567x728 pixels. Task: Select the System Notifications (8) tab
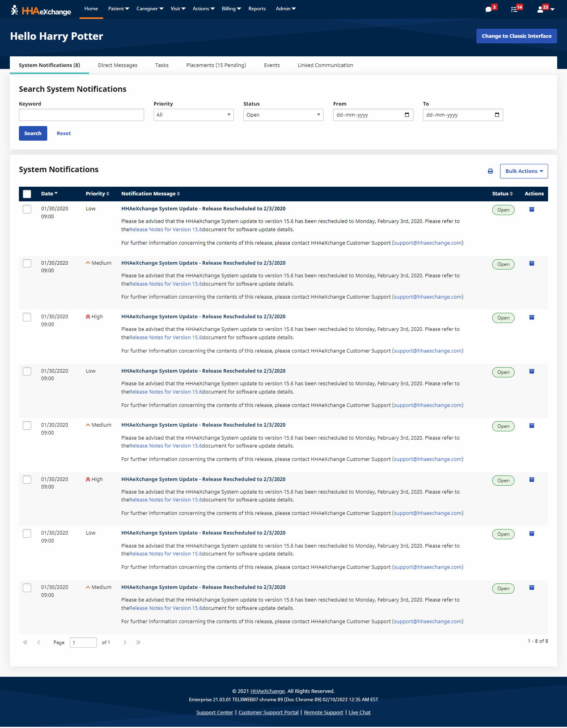pos(49,65)
